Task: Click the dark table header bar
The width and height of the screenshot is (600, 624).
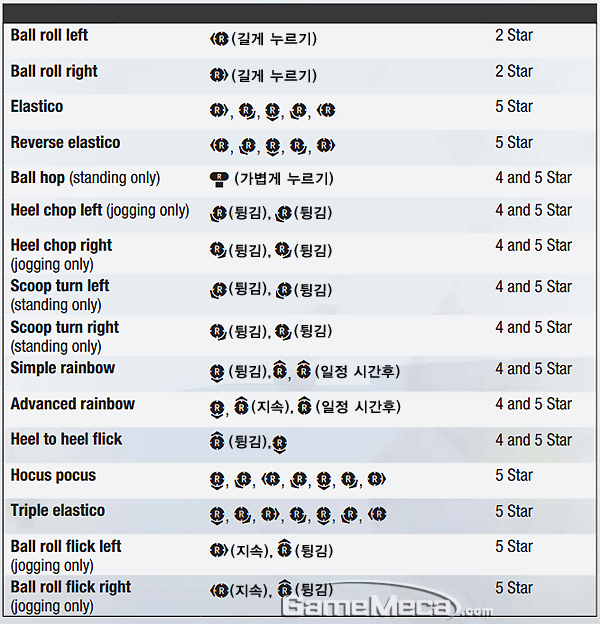Action: click(x=300, y=14)
